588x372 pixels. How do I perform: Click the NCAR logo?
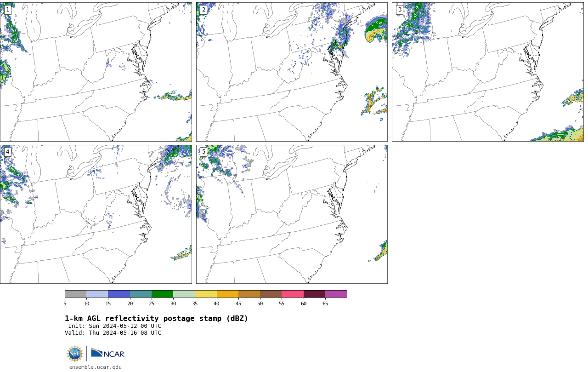click(107, 353)
